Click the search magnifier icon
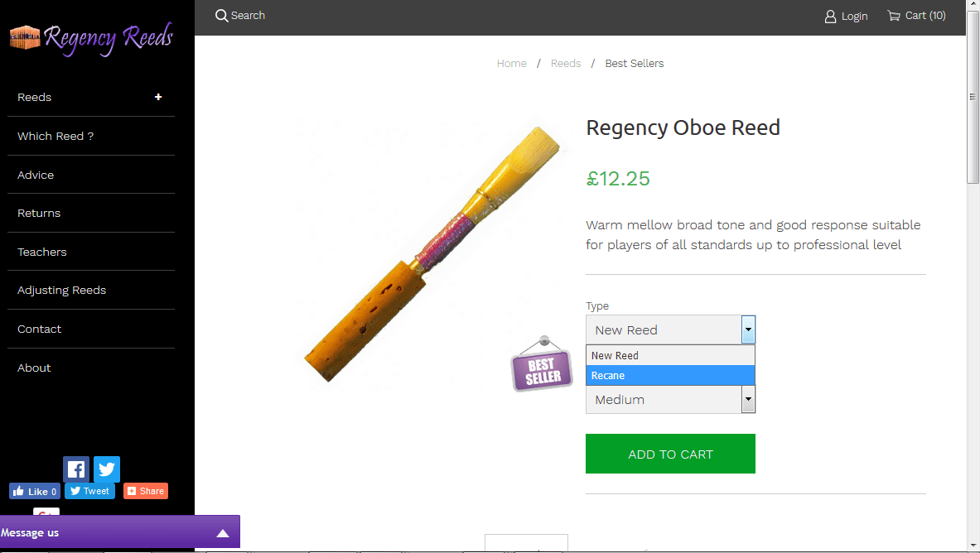This screenshot has width=980, height=553. click(x=221, y=16)
